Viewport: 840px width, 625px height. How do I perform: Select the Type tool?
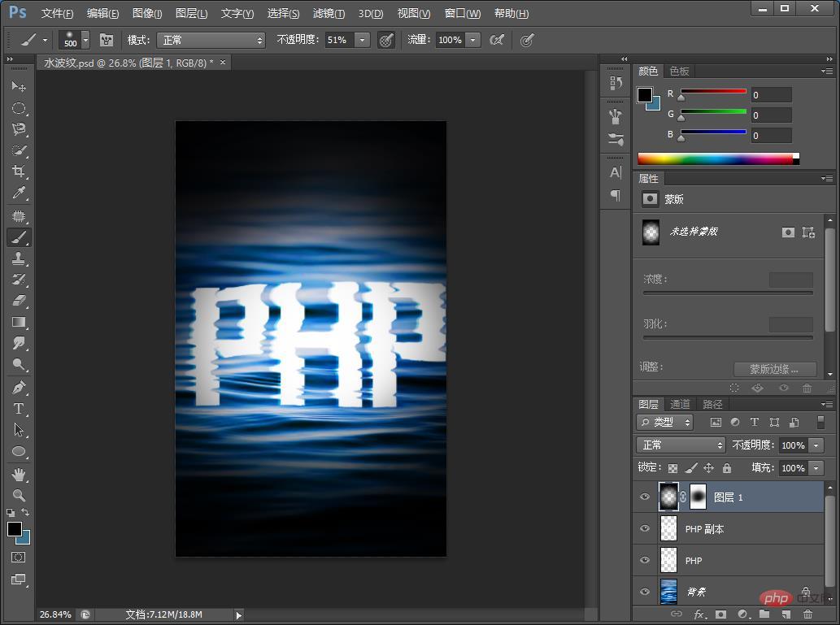tap(19, 409)
